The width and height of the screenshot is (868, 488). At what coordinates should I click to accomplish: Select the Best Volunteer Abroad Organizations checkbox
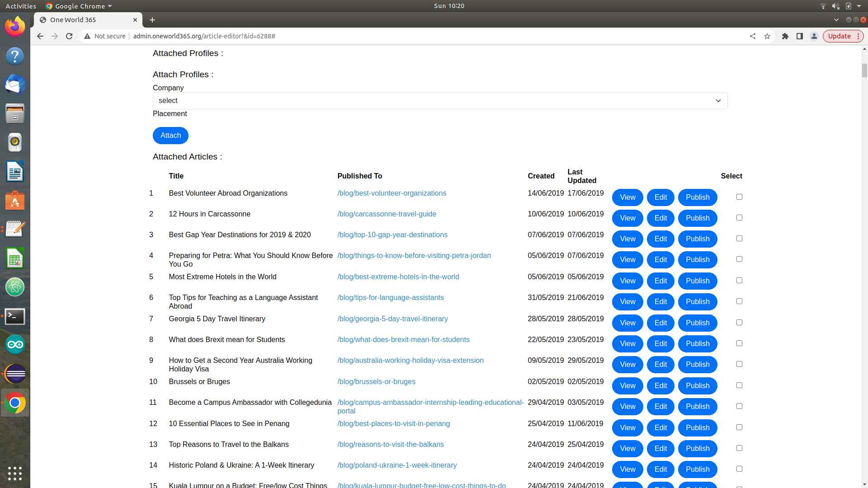pos(739,197)
